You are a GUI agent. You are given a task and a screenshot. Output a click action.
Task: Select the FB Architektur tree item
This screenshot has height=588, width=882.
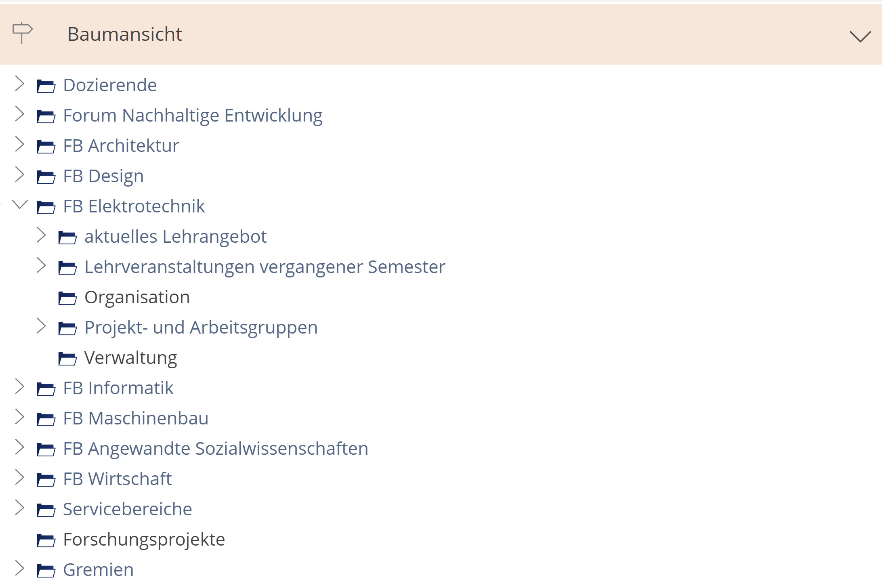pyautogui.click(x=121, y=146)
